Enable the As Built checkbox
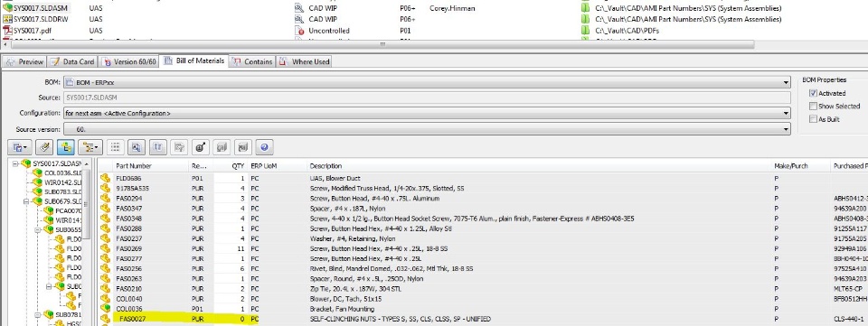The height and width of the screenshot is (326, 868). [813, 119]
